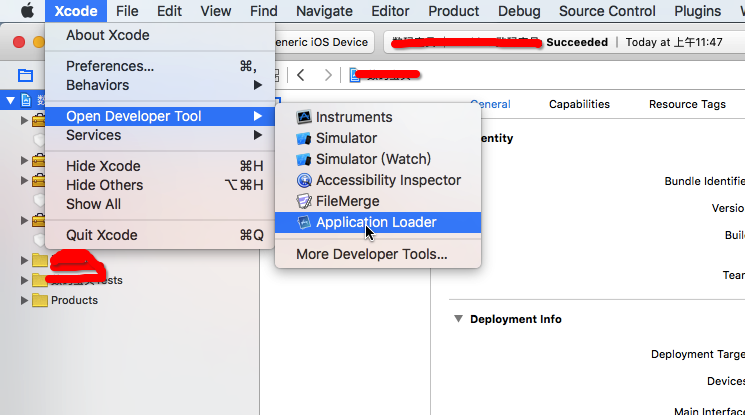Expand the Services submenu
Image resolution: width=745 pixels, height=415 pixels.
[160, 135]
